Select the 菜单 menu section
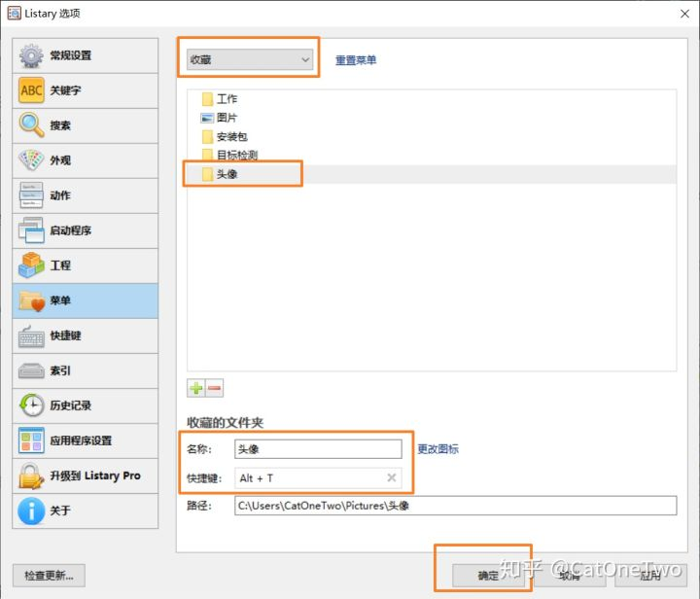Screen dimensions: 700x599 point(85,300)
